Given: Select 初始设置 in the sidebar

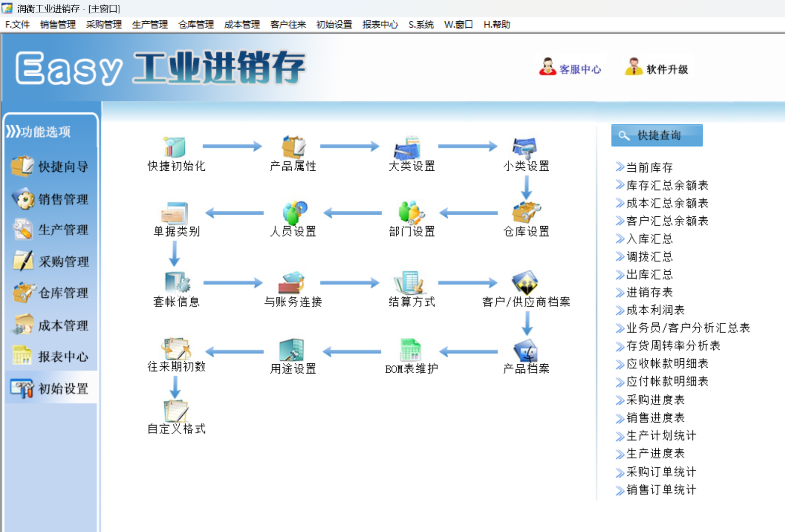Looking at the screenshot, I should pyautogui.click(x=50, y=388).
